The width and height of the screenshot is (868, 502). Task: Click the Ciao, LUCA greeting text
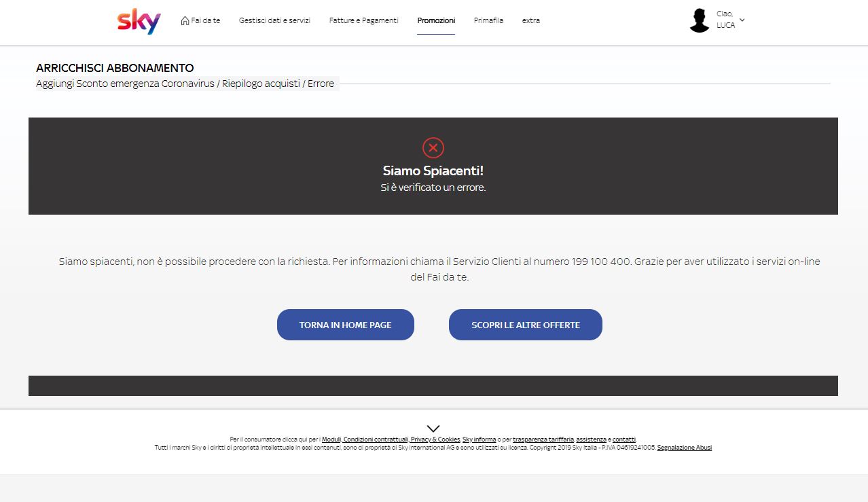point(725,20)
